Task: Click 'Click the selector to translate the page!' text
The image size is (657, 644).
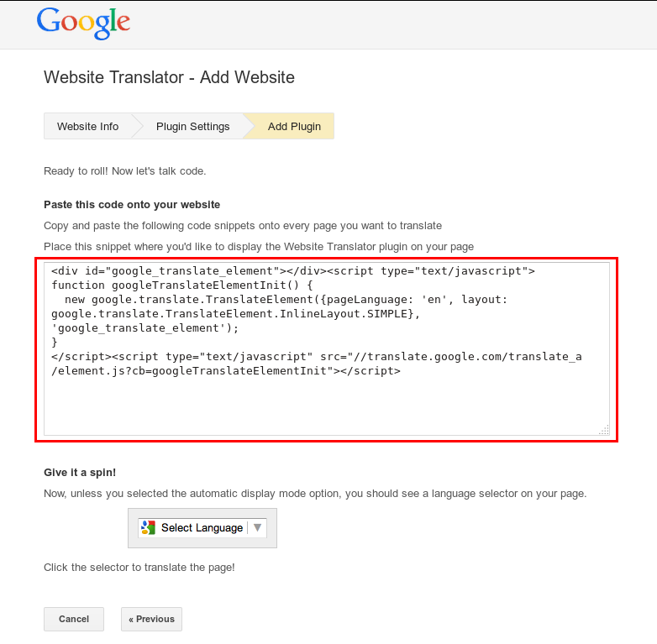Action: pos(139,568)
